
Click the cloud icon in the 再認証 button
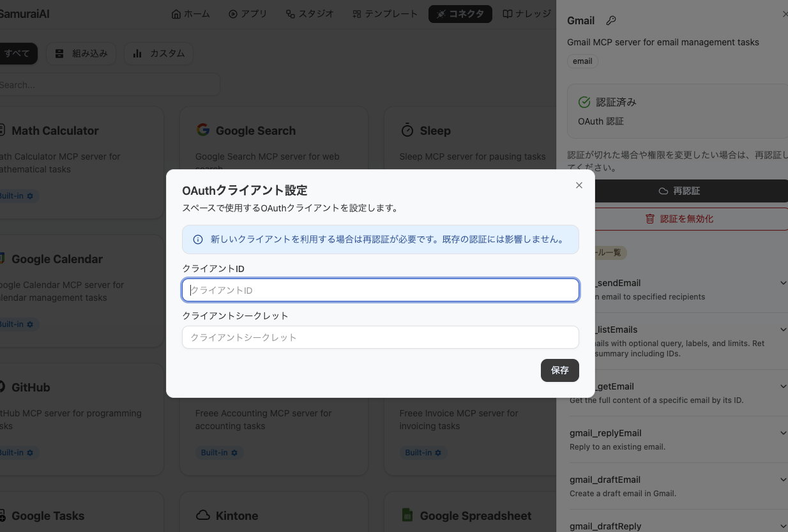(x=663, y=191)
